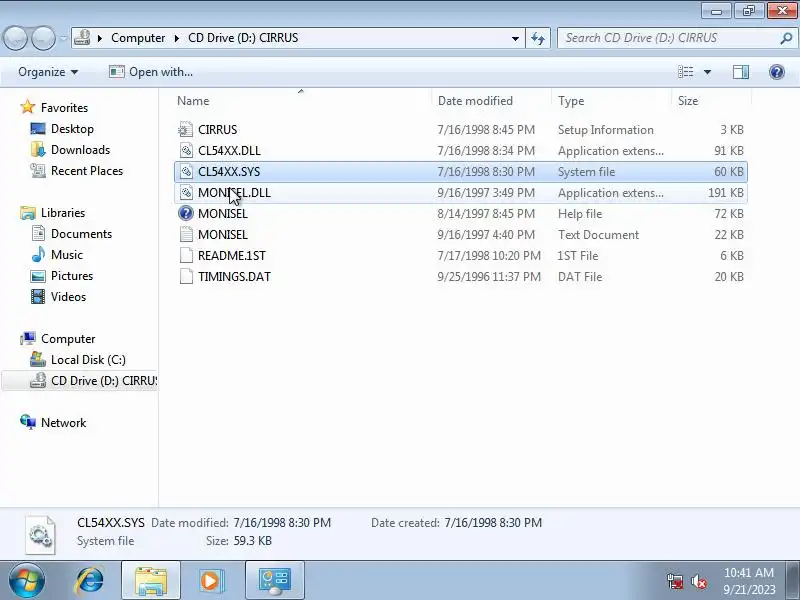Open Downloads in the navigation pane
Image resolution: width=800 pixels, height=600 pixels.
[x=80, y=149]
